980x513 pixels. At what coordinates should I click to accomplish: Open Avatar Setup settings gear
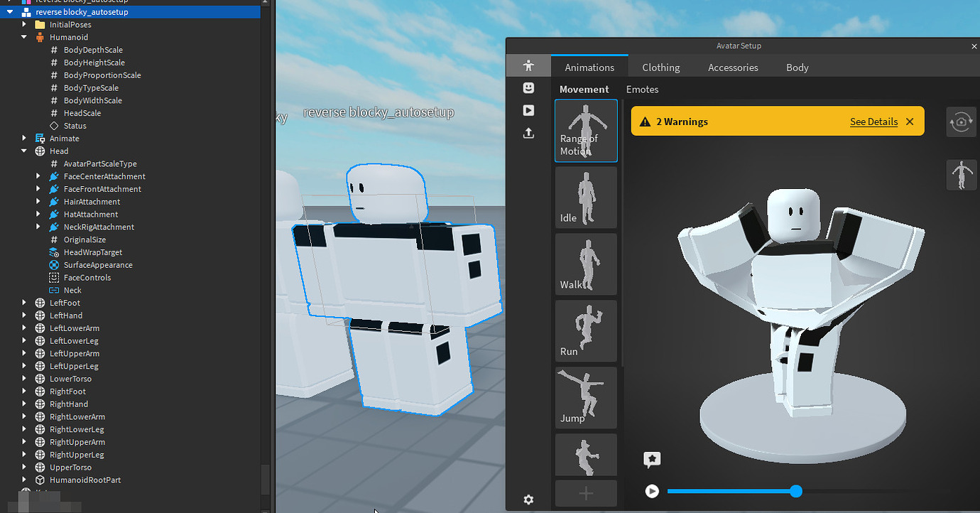click(x=528, y=499)
